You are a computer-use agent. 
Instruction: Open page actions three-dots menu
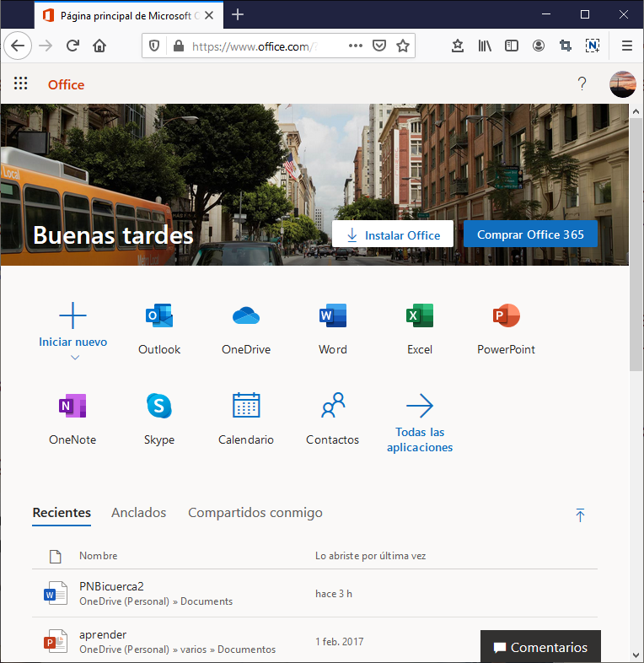click(356, 46)
